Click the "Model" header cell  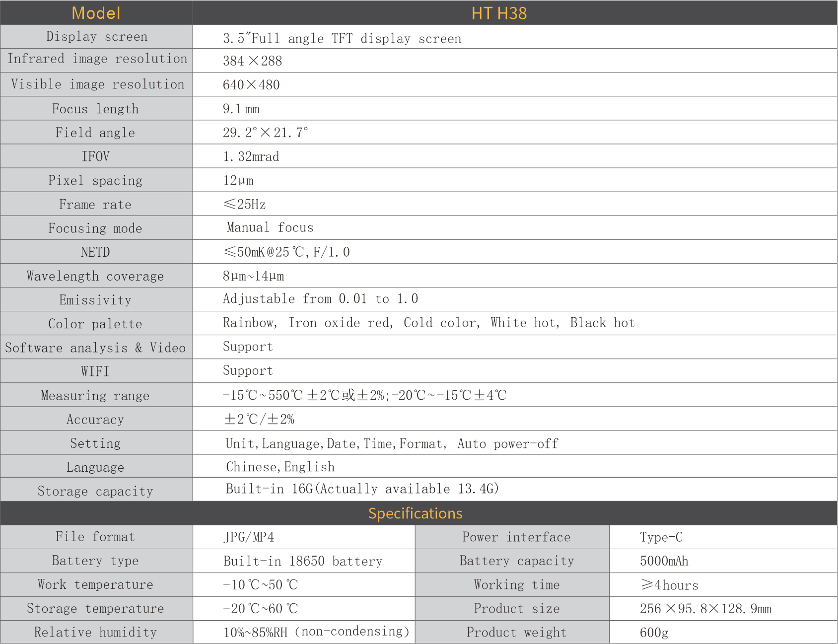pyautogui.click(x=96, y=13)
